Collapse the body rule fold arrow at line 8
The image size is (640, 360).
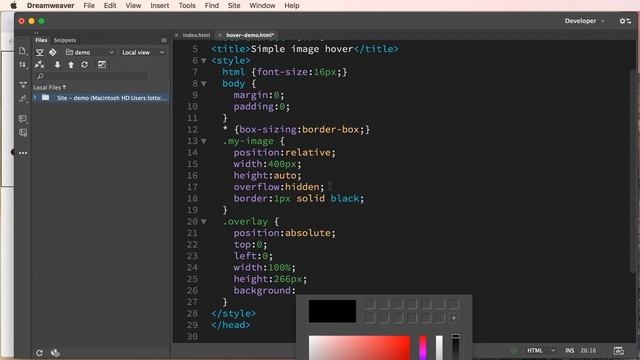click(203, 84)
